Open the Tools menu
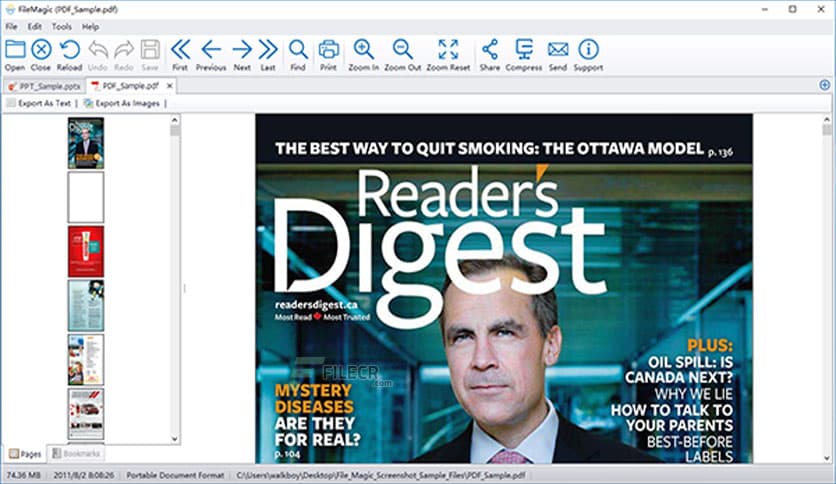 62,26
